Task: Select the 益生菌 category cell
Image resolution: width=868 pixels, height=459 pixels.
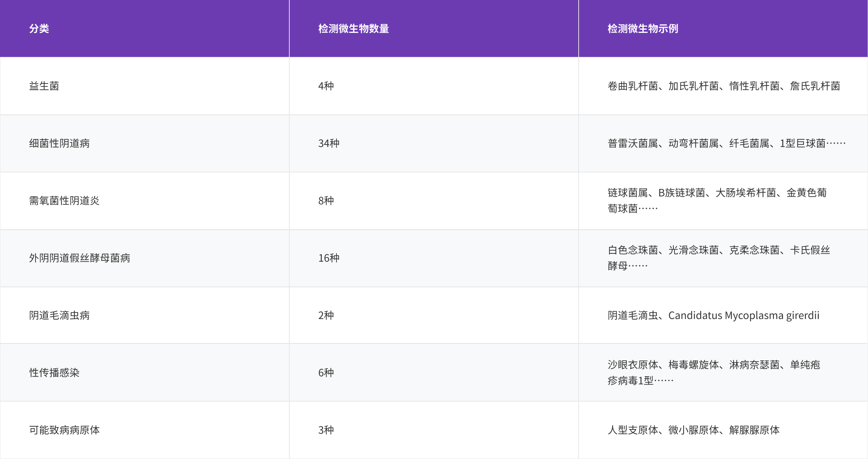Action: pos(44,86)
